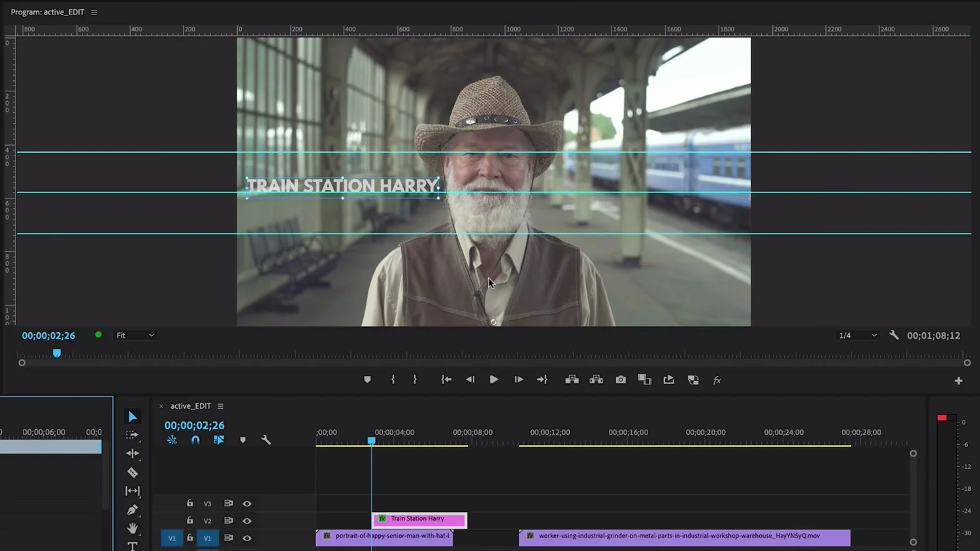The height and width of the screenshot is (551, 980).
Task: Open timeline display settings wrench
Action: pyautogui.click(x=266, y=440)
